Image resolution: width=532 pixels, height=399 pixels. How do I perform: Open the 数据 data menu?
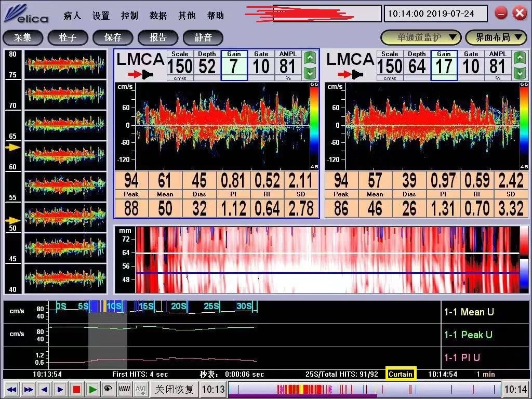(158, 16)
